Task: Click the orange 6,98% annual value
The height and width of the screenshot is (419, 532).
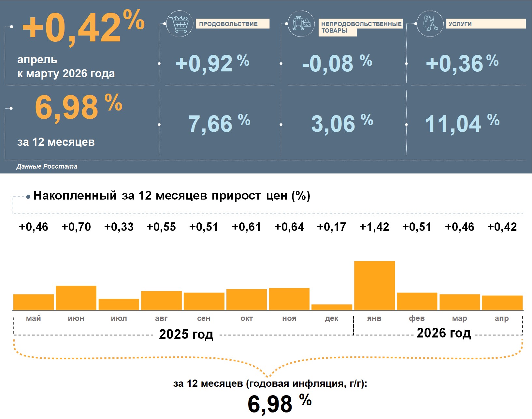Action: point(79,107)
